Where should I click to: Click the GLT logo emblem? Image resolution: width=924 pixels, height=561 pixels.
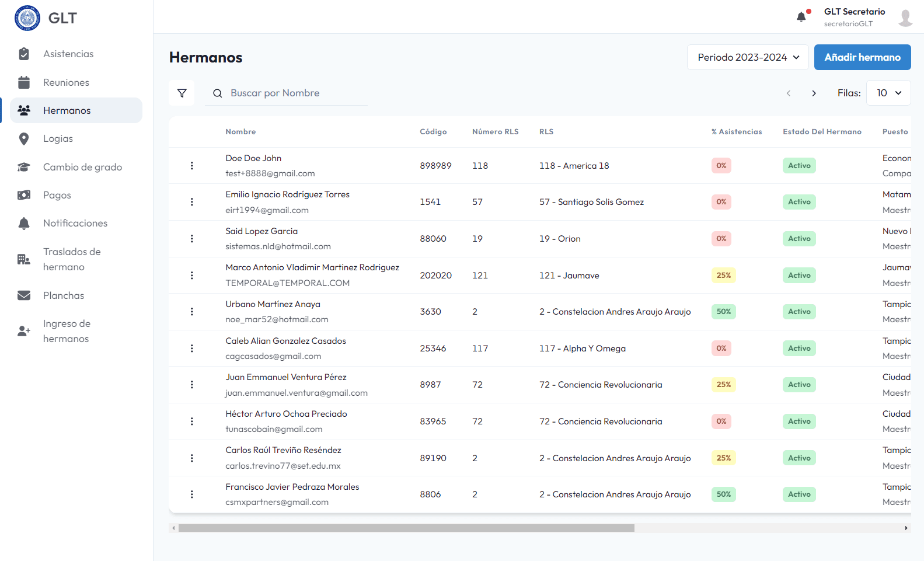tap(27, 18)
